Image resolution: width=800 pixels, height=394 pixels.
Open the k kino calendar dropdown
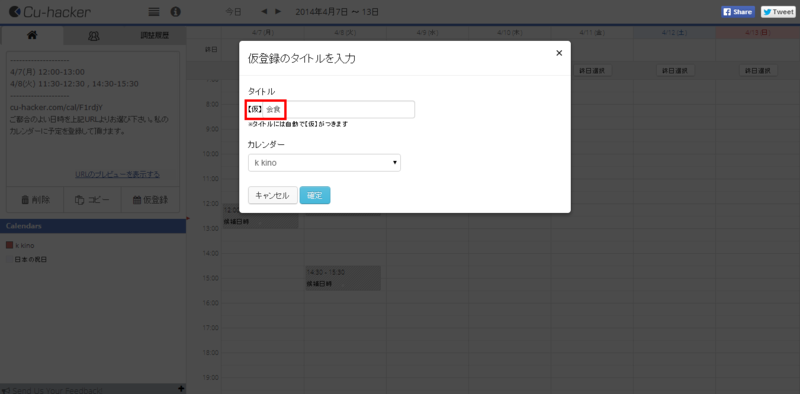(324, 163)
